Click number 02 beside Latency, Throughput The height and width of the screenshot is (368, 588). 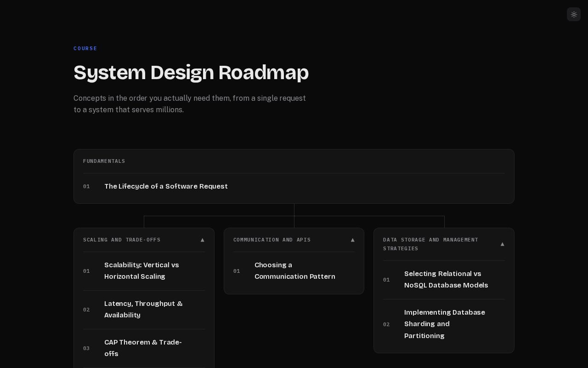point(86,310)
